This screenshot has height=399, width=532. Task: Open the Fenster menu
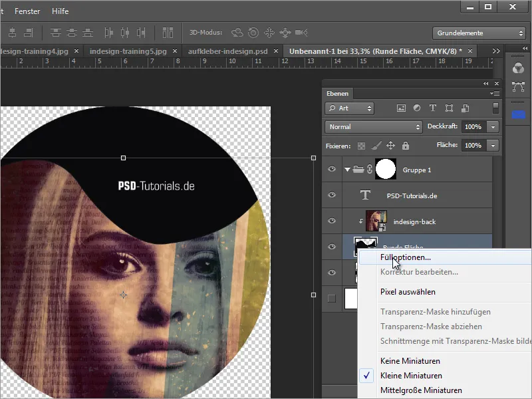(x=27, y=11)
